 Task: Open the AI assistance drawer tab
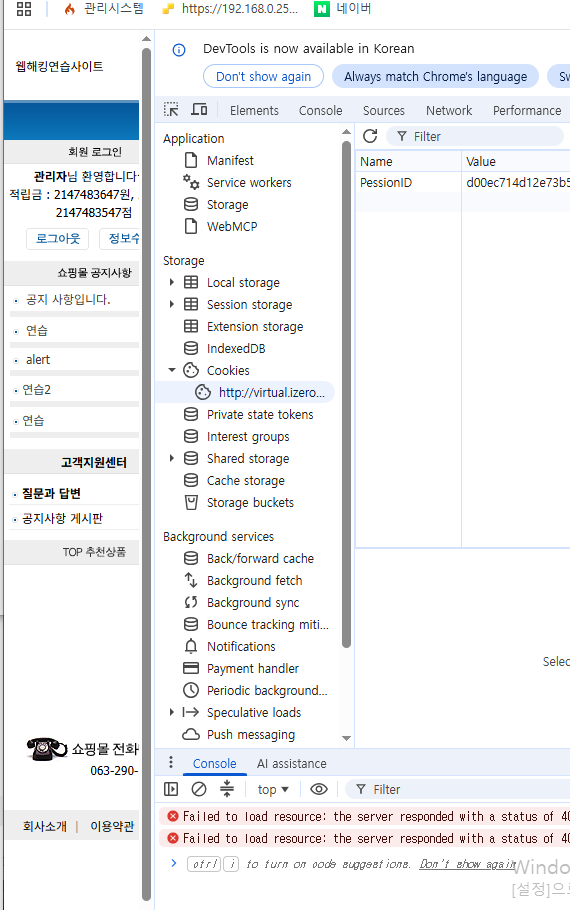tap(291, 763)
